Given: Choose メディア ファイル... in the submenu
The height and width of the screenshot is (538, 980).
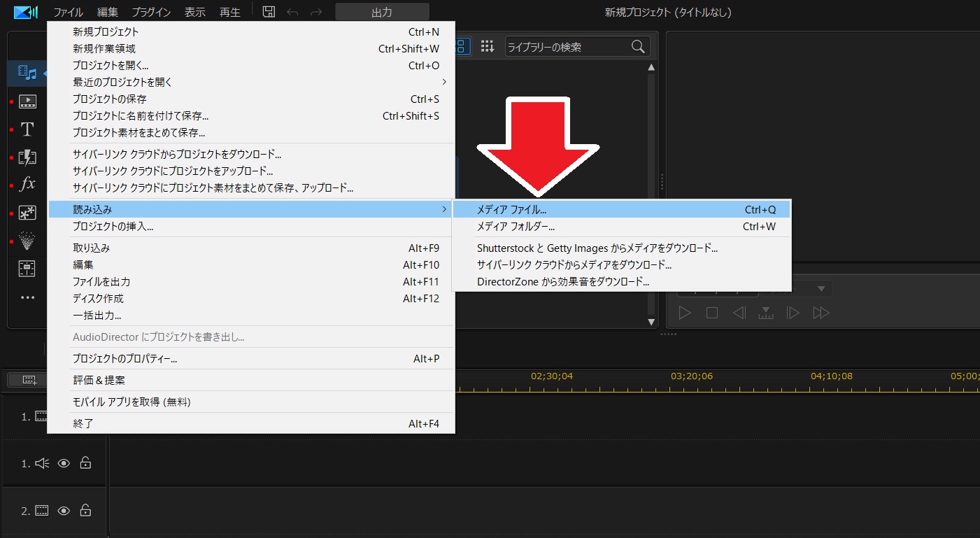Looking at the screenshot, I should click(622, 209).
